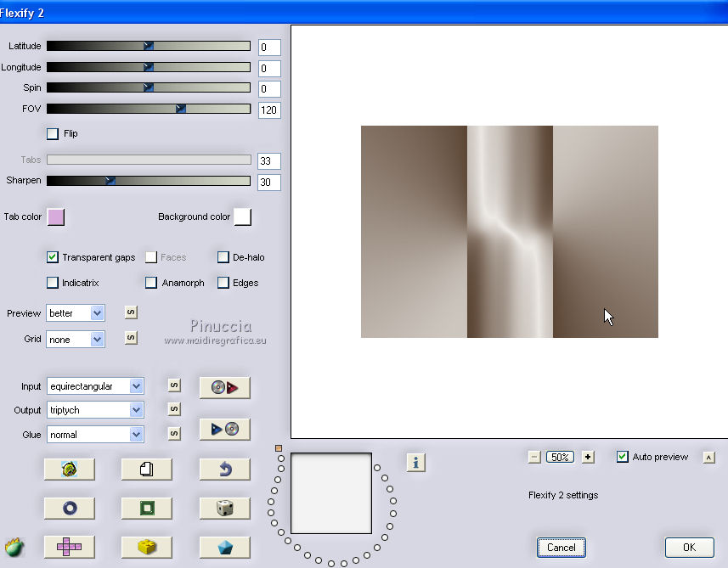Viewport: 728px width, 568px height.
Task: Click the Sharpen slider track
Action: point(149,181)
